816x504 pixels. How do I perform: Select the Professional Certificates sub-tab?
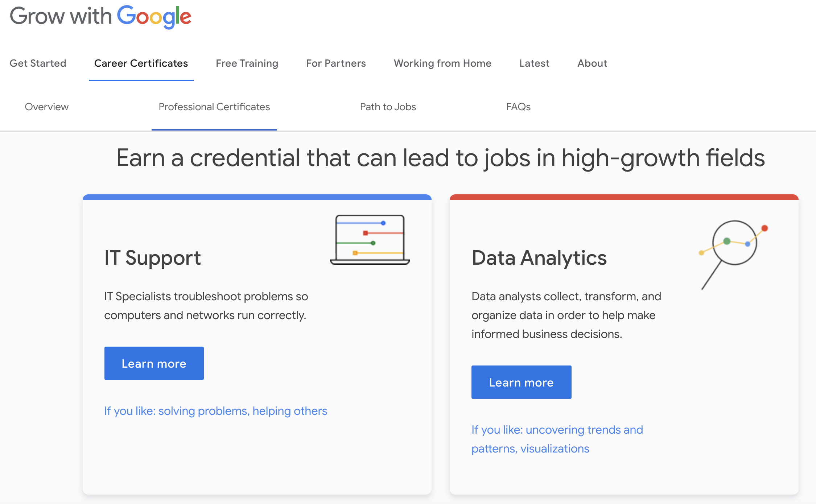click(214, 107)
